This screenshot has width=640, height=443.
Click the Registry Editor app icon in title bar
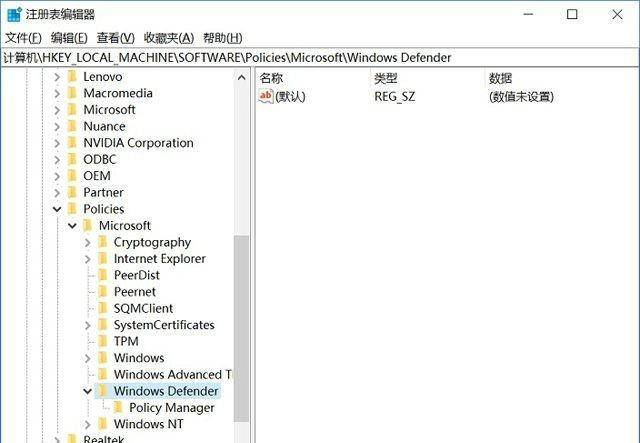(14, 15)
